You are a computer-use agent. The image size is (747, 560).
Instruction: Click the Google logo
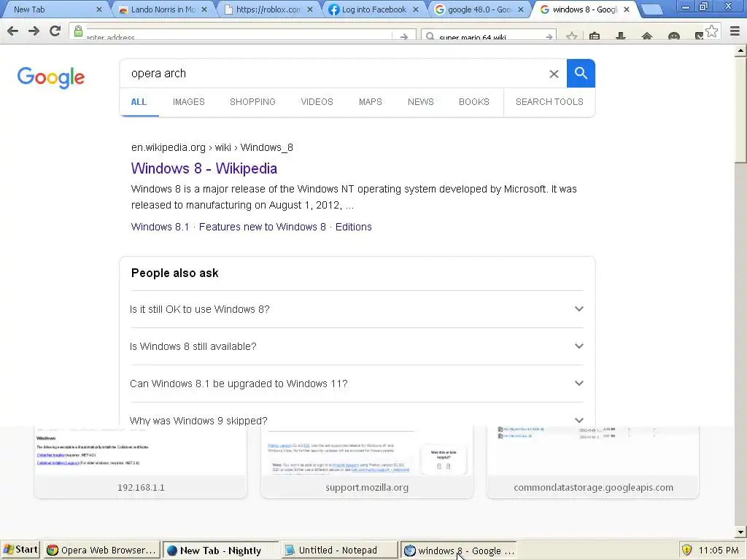[x=51, y=77]
